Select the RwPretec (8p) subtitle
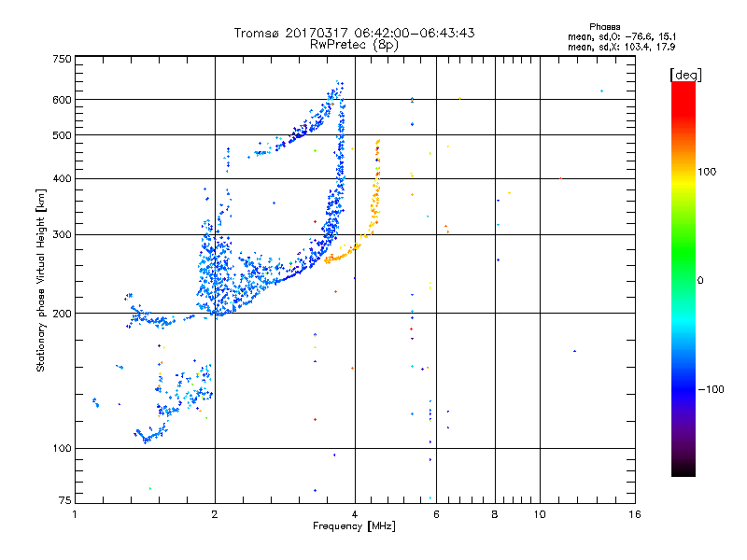Image resolution: width=747 pixels, height=560 pixels. click(x=354, y=45)
